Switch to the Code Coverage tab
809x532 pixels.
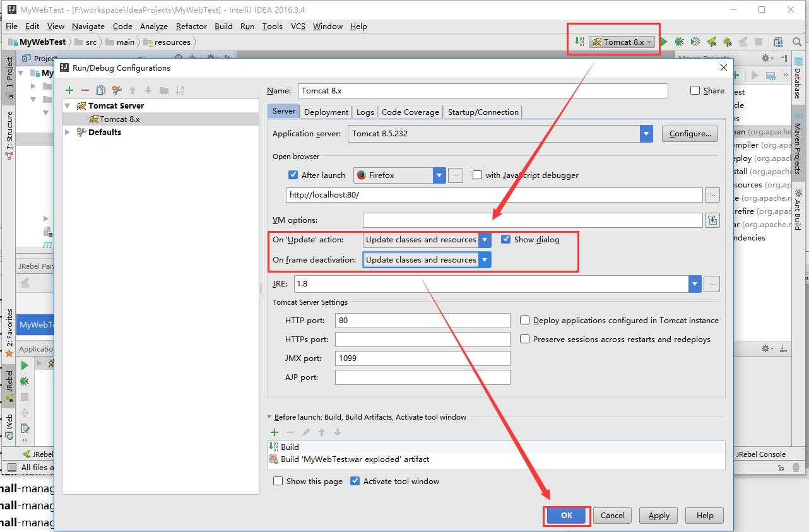click(410, 112)
